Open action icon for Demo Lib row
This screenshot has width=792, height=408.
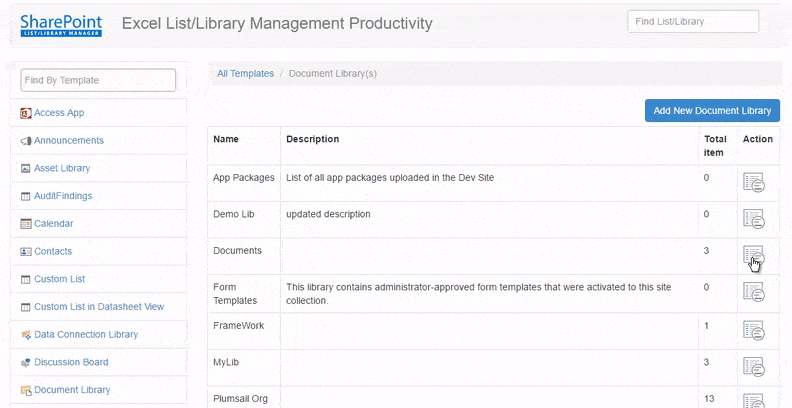[753, 219]
